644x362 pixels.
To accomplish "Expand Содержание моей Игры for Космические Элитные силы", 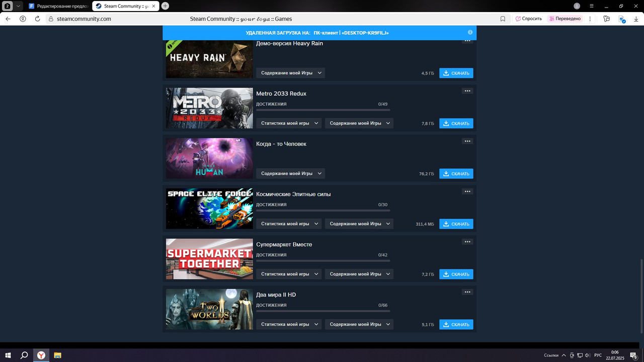I will [x=359, y=224].
